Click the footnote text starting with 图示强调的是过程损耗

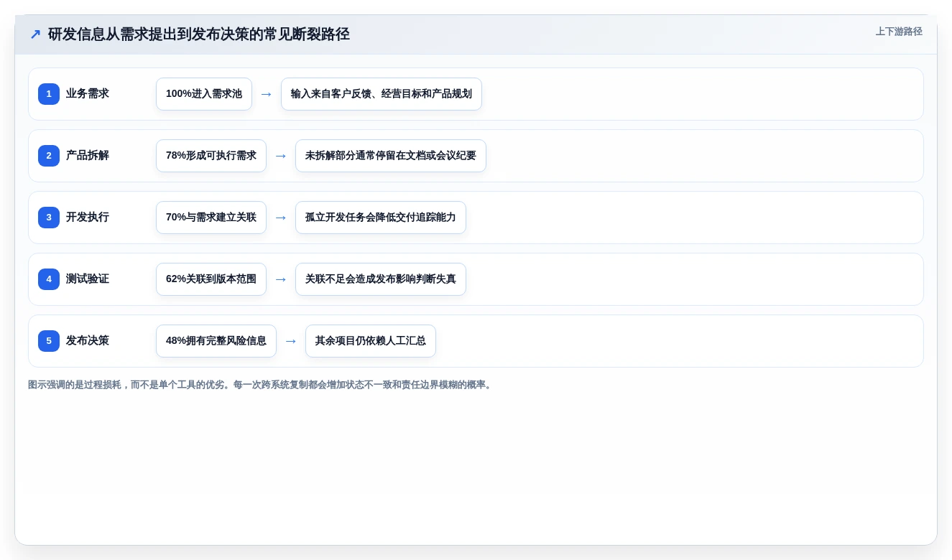click(262, 385)
